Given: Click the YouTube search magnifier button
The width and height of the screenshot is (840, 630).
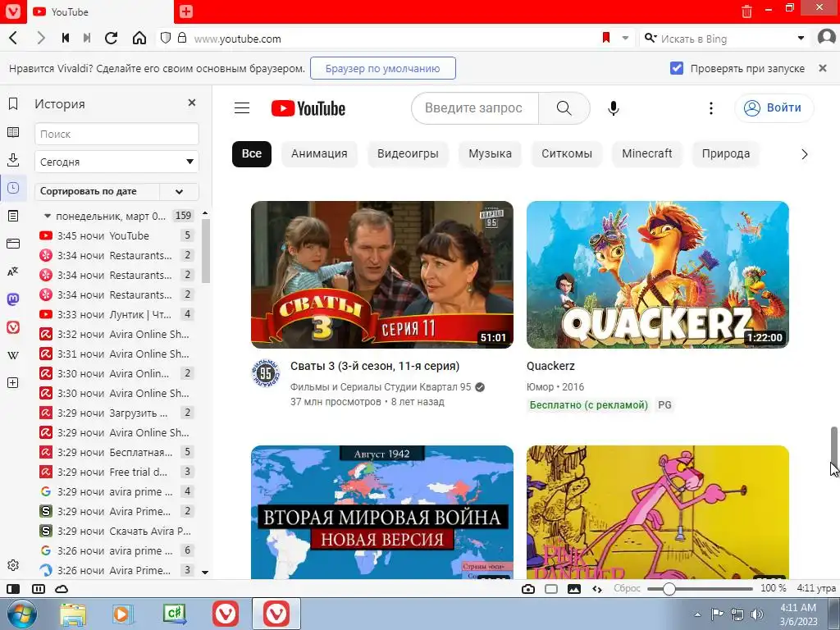Looking at the screenshot, I should point(564,108).
